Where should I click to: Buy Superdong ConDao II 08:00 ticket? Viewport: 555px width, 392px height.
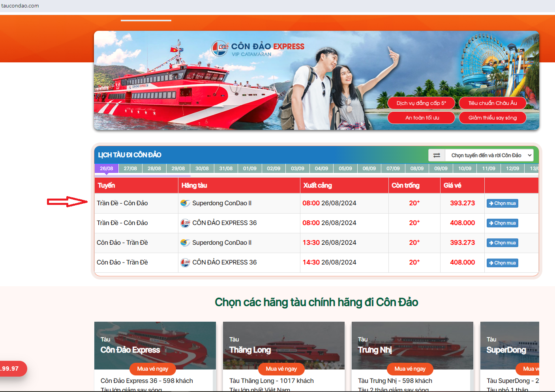pyautogui.click(x=502, y=203)
